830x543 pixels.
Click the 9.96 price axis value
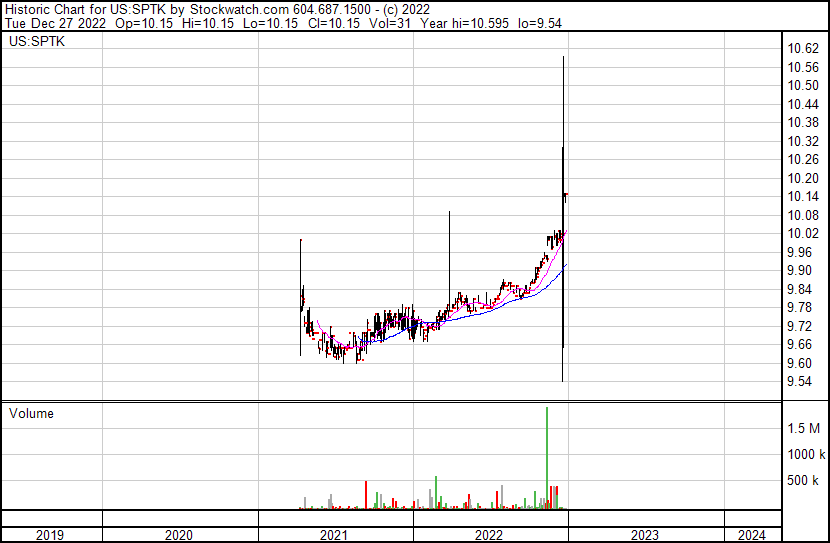tap(799, 252)
